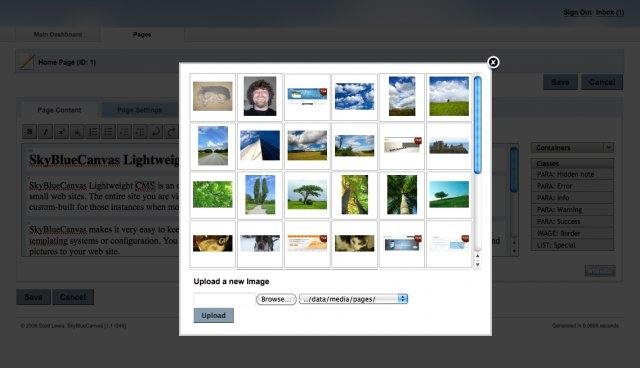Indent text using the editor toolbar

tap(140, 132)
